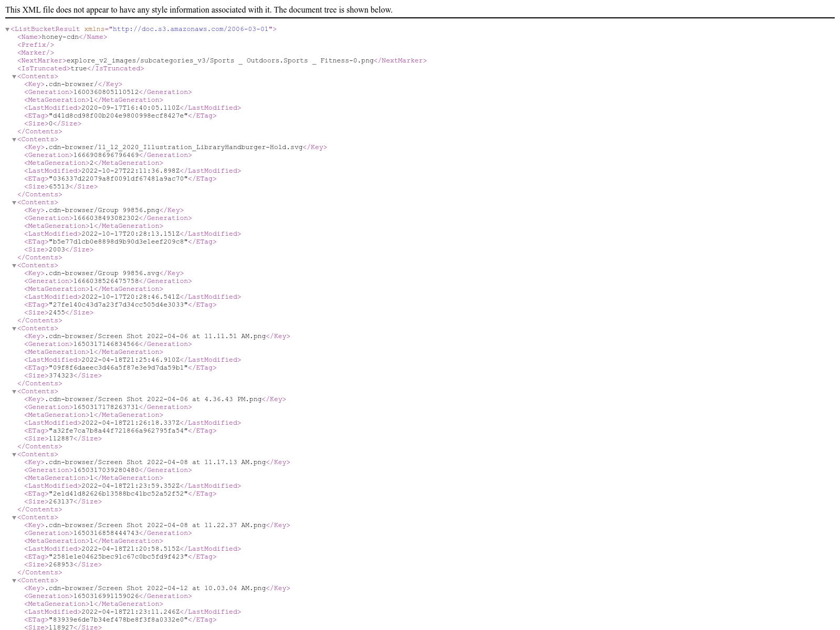The image size is (840, 630).
Task: Click ETag 83939e6de7b34ef478be8f3f8a0332e0
Action: point(118,619)
